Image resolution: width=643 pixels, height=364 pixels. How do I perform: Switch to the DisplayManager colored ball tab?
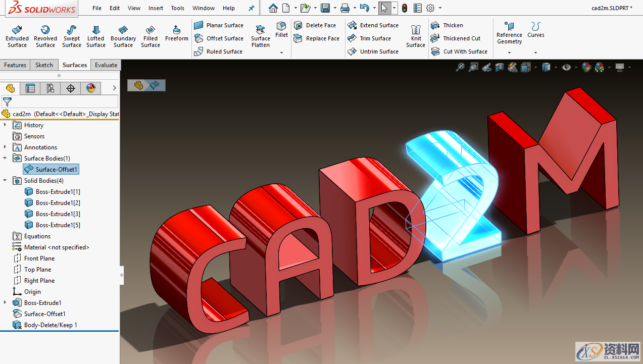coord(91,88)
